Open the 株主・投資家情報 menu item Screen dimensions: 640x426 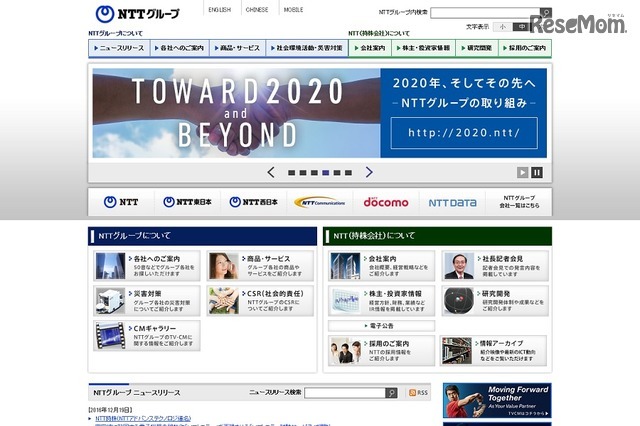(x=424, y=48)
